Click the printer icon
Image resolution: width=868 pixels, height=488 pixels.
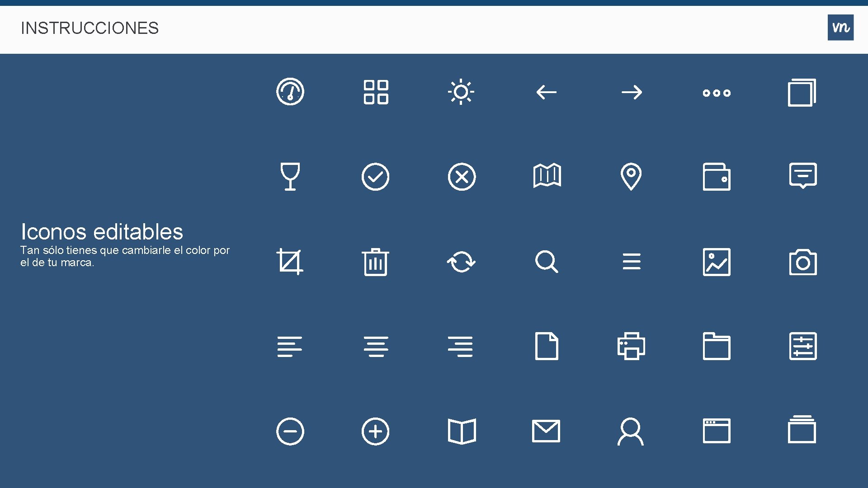pos(631,347)
